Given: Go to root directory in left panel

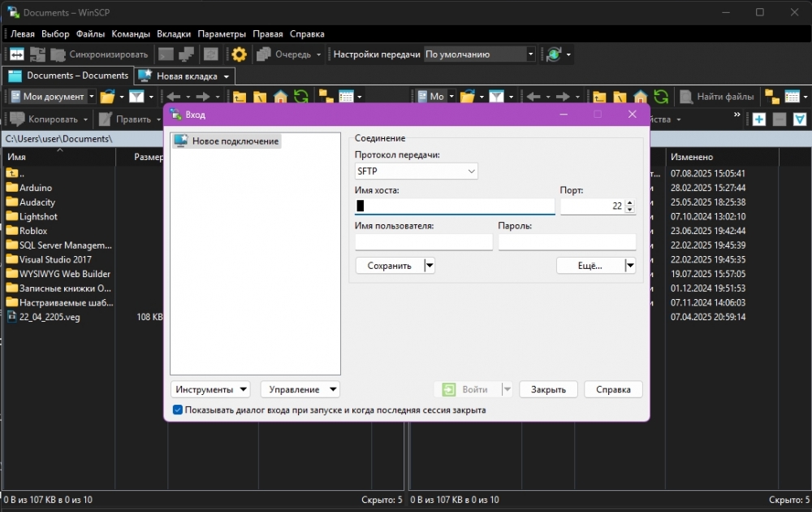Looking at the screenshot, I should pos(260,97).
